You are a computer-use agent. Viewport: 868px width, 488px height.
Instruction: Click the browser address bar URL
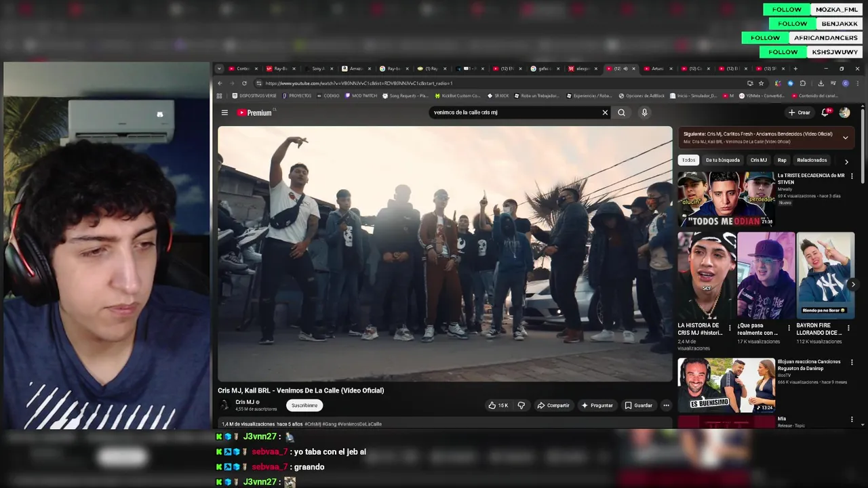(x=359, y=83)
